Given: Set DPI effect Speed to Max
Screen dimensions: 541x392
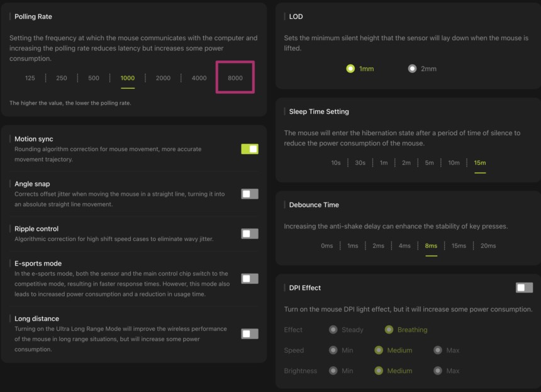Looking at the screenshot, I should click(437, 350).
